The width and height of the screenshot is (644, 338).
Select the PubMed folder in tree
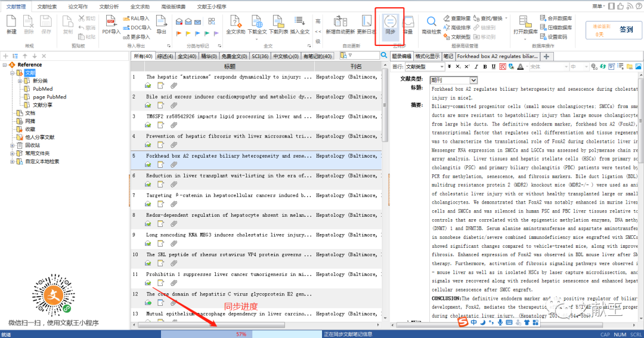[43, 89]
